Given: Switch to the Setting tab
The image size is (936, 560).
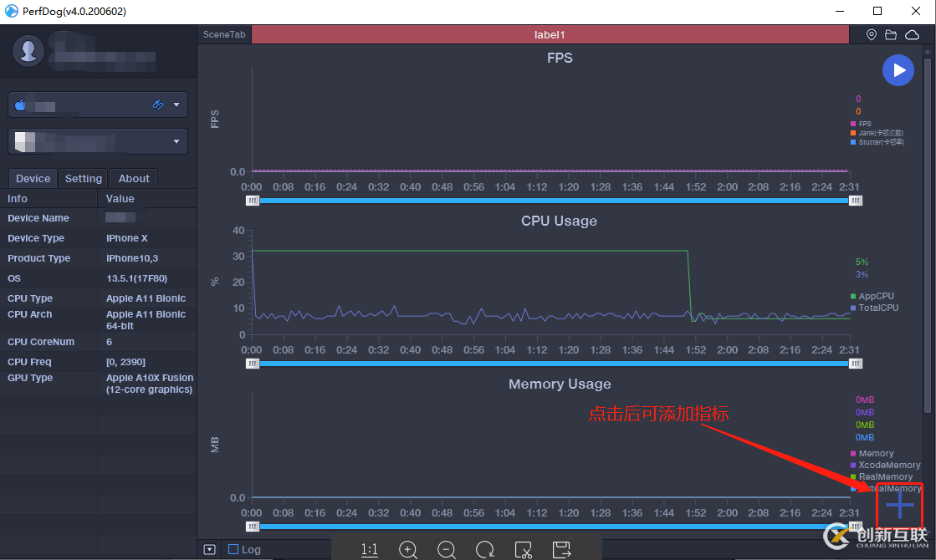Looking at the screenshot, I should click(83, 178).
